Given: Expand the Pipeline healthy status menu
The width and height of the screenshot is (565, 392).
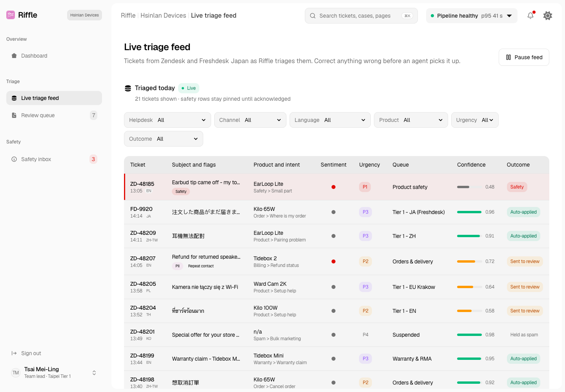Looking at the screenshot, I should click(472, 16).
